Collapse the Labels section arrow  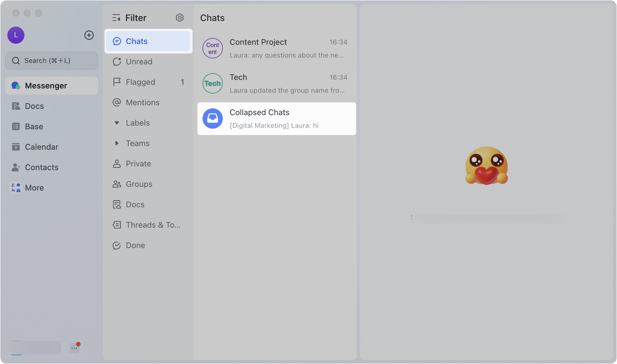point(117,123)
